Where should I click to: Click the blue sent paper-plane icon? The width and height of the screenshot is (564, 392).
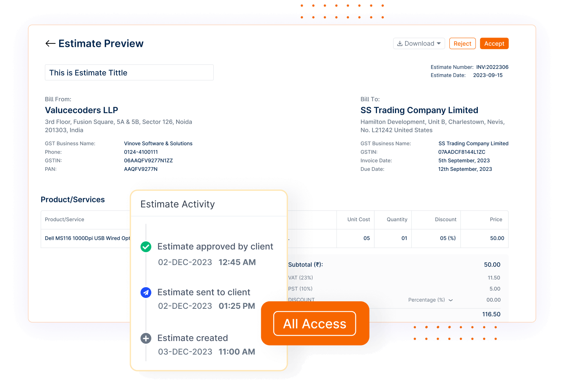coord(146,292)
